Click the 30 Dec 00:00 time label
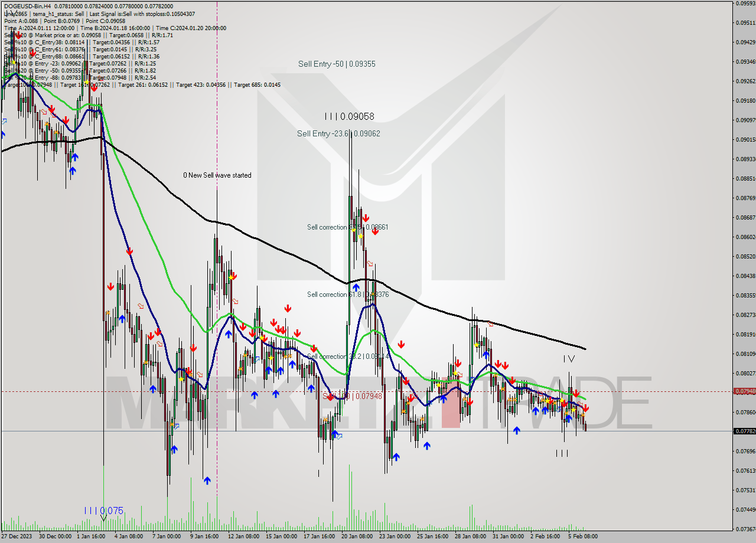 (x=55, y=537)
